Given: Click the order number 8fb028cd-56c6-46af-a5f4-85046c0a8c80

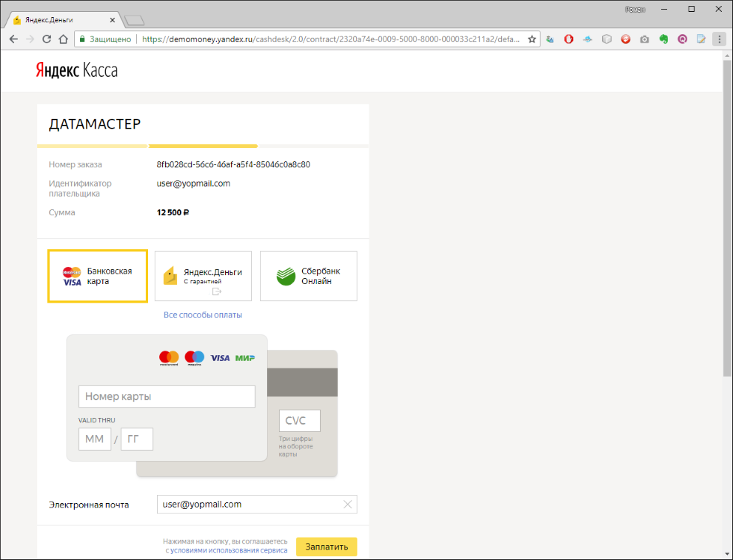Looking at the screenshot, I should (x=233, y=164).
